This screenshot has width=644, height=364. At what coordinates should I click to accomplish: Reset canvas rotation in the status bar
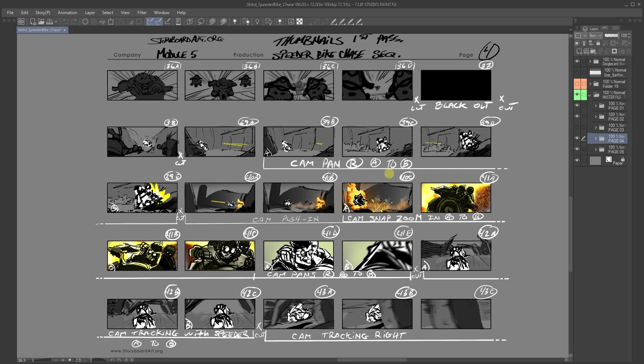click(126, 360)
